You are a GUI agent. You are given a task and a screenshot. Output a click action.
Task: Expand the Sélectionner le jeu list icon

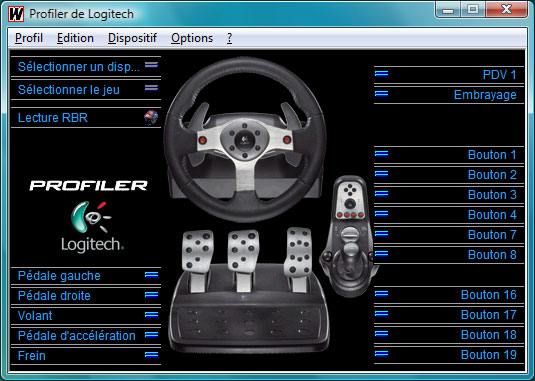click(x=151, y=88)
